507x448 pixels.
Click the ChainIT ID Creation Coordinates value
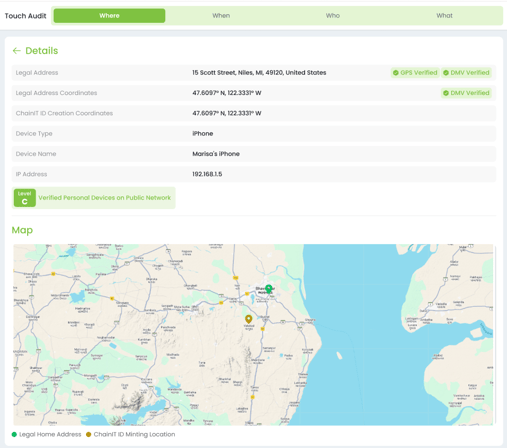point(227,113)
